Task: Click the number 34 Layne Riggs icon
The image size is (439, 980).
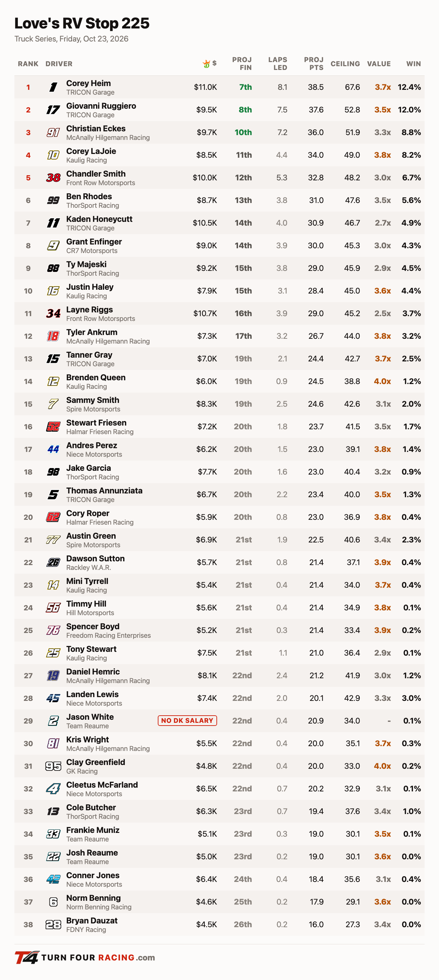Action: [53, 313]
